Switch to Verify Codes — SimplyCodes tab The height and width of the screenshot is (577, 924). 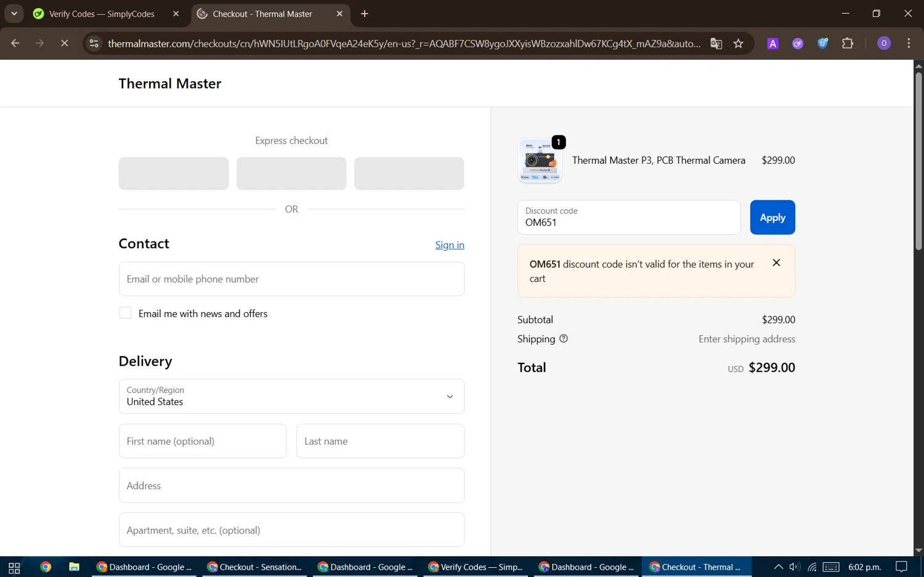click(x=102, y=14)
